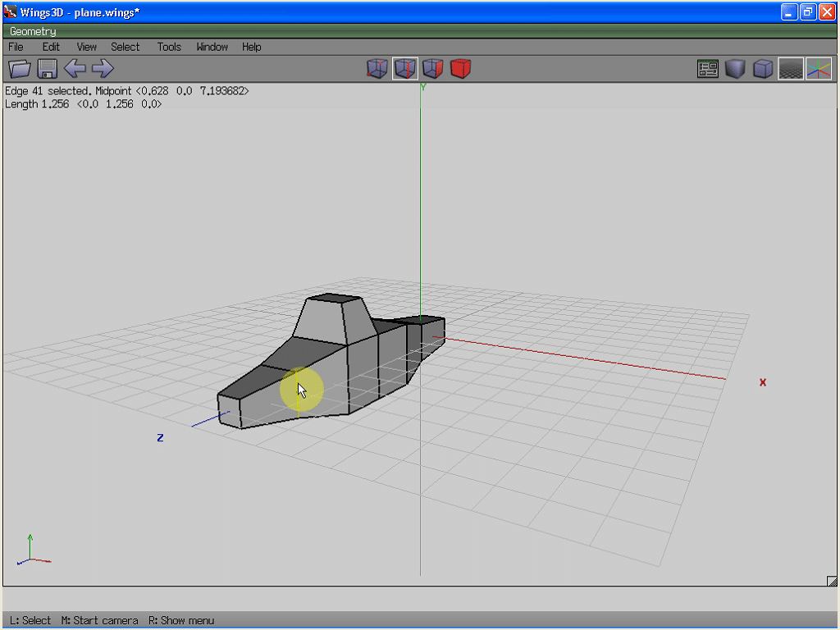840x630 pixels.
Task: Switch to body selection mode
Action: [461, 69]
